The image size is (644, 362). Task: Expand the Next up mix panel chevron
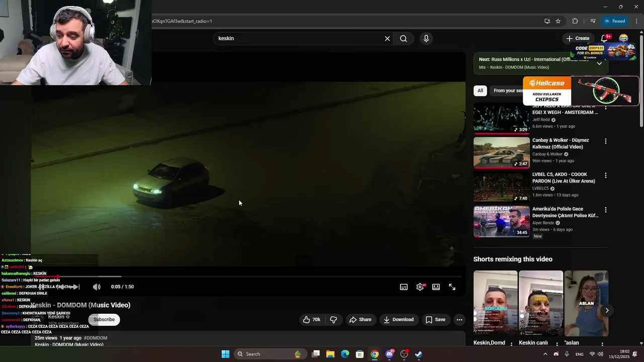[x=599, y=63]
